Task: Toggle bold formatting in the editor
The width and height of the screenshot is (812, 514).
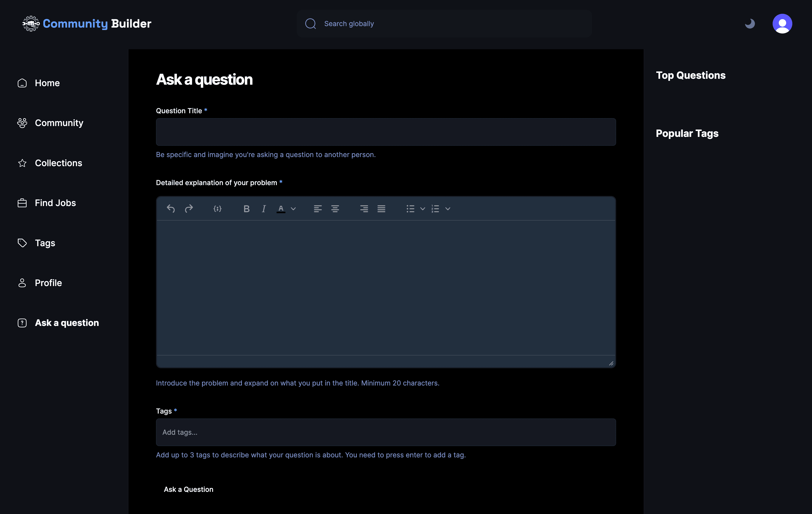Action: 247,209
